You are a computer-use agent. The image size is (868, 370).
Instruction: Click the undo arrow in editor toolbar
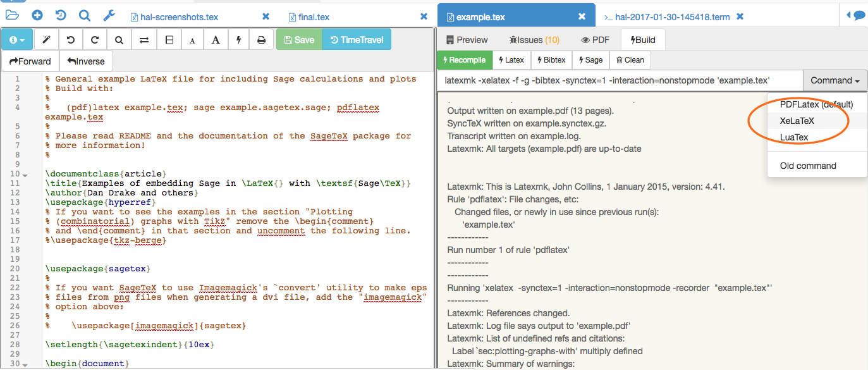[70, 40]
